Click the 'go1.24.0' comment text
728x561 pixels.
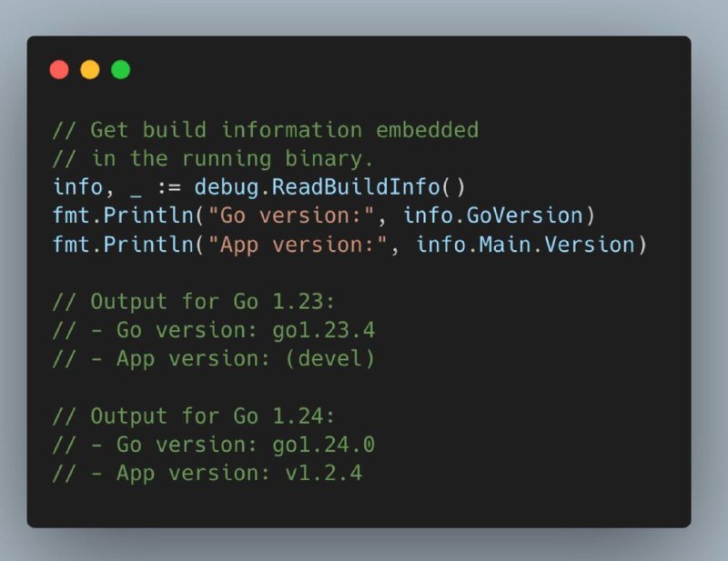(x=324, y=445)
